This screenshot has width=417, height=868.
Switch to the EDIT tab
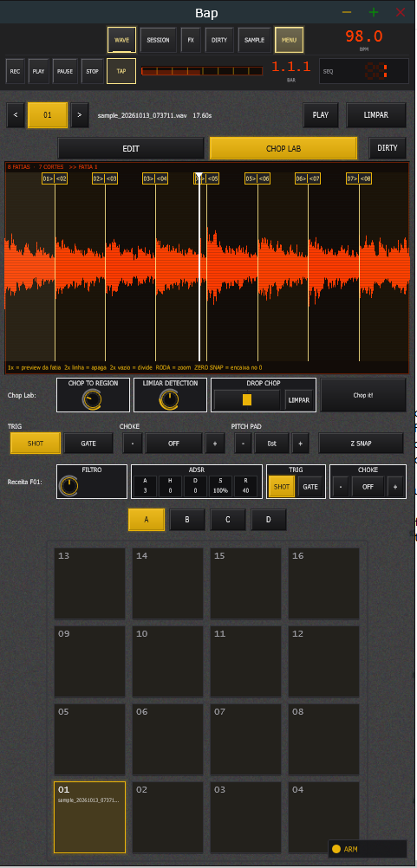[x=131, y=148]
